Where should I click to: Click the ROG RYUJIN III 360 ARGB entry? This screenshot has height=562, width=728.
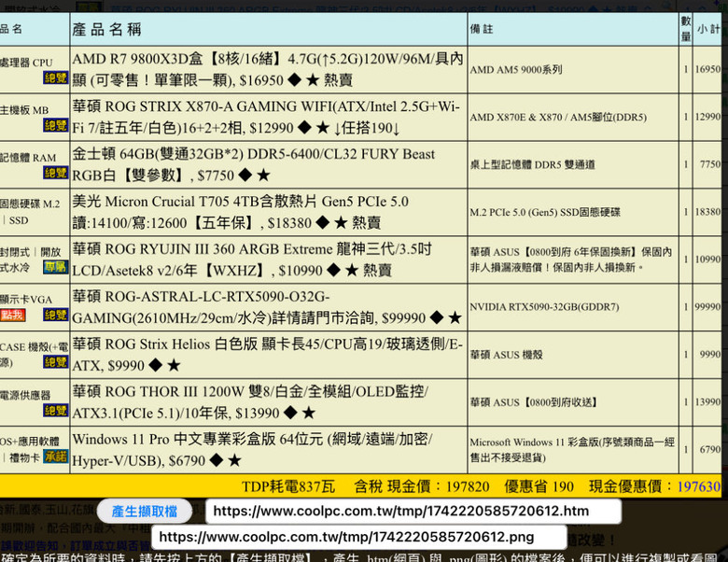[252, 260]
